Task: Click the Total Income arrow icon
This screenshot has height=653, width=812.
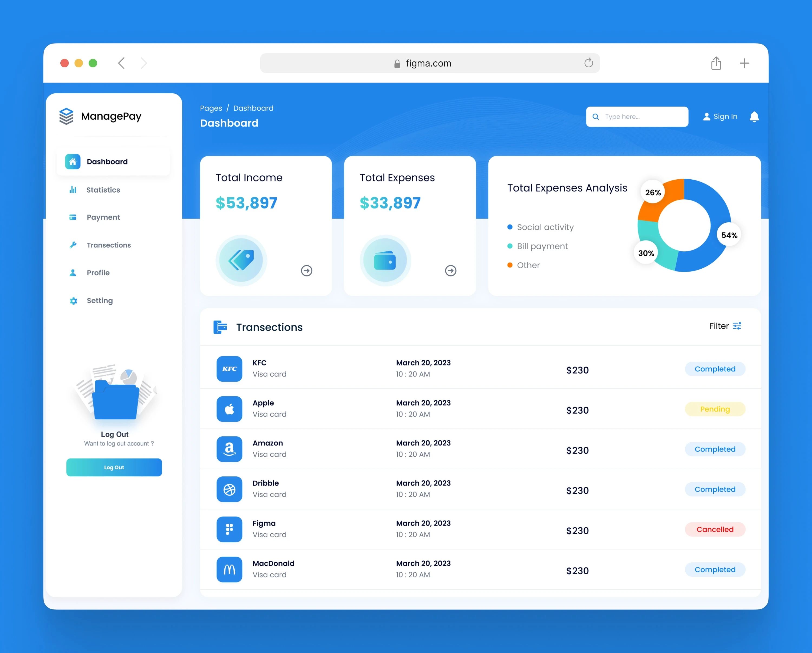Action: tap(307, 271)
